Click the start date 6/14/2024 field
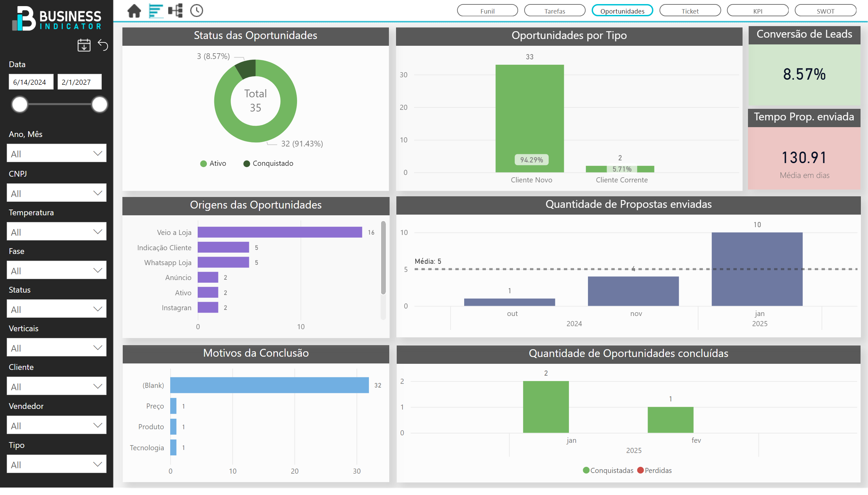This screenshot has height=495, width=868. click(31, 82)
